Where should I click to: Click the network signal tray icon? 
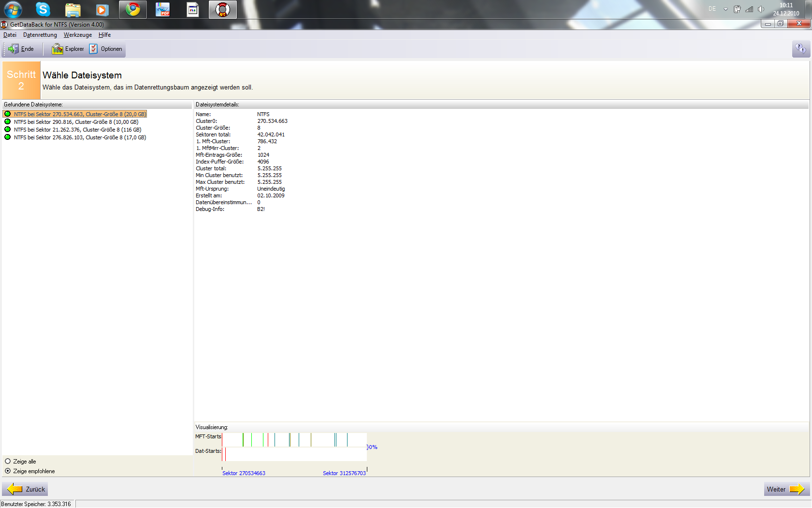point(749,9)
